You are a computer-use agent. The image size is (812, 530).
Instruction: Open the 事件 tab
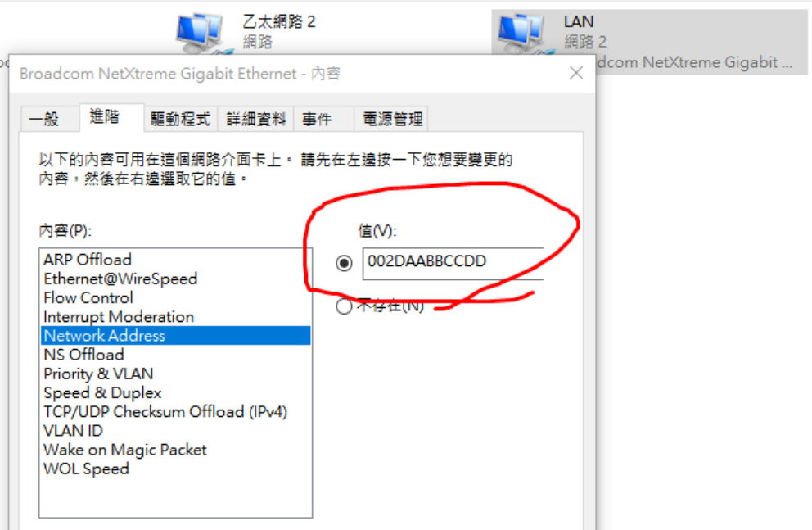[317, 119]
